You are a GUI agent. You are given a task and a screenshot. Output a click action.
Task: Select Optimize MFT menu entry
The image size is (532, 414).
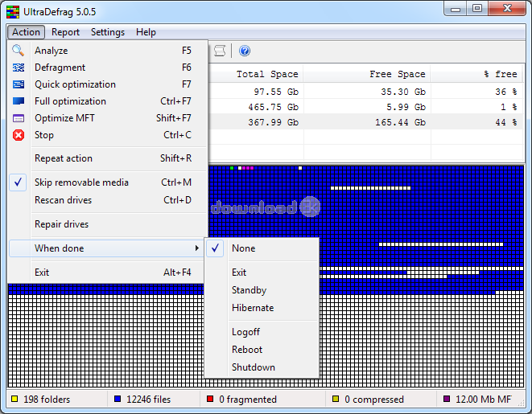[x=108, y=118]
